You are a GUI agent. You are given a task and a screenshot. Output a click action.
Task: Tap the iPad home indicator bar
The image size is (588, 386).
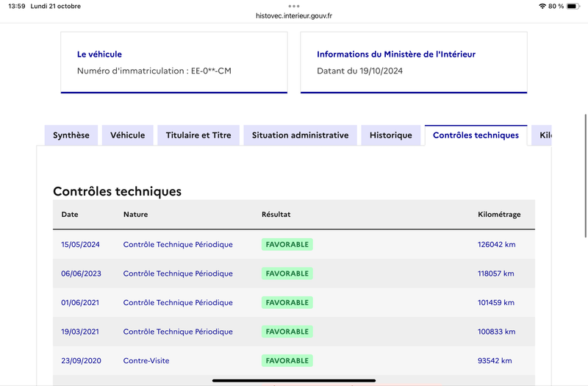294,380
